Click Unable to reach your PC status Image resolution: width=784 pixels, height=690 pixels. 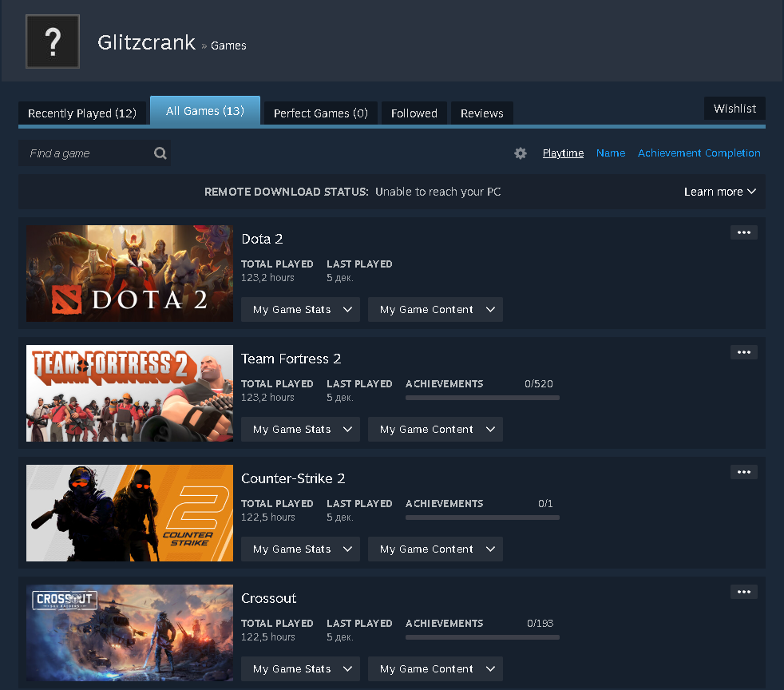pyautogui.click(x=438, y=192)
